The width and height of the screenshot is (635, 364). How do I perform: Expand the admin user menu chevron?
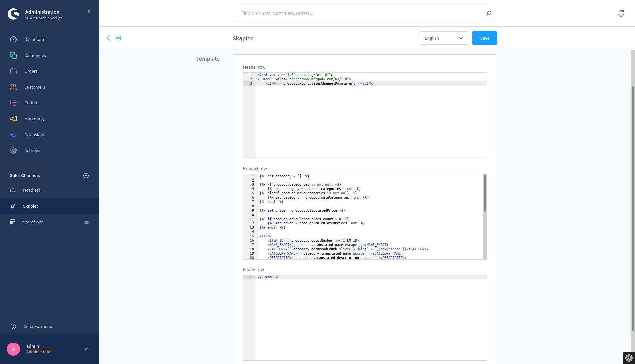(x=87, y=349)
